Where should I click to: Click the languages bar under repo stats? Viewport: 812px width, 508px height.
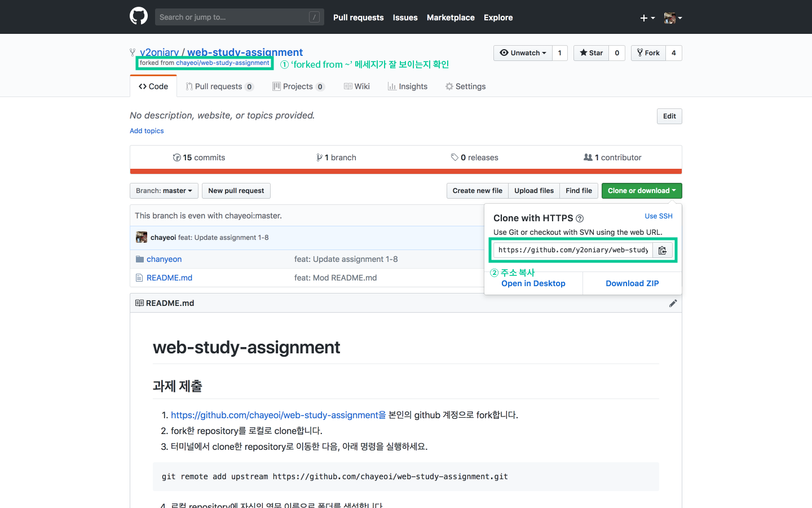406,172
